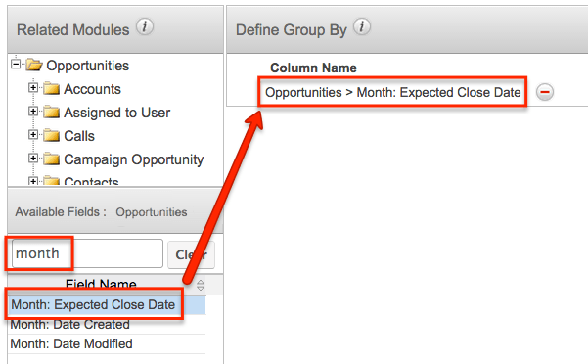Click the Define Group By info icon
Image resolution: width=588 pixels, height=364 pixels.
362,27
